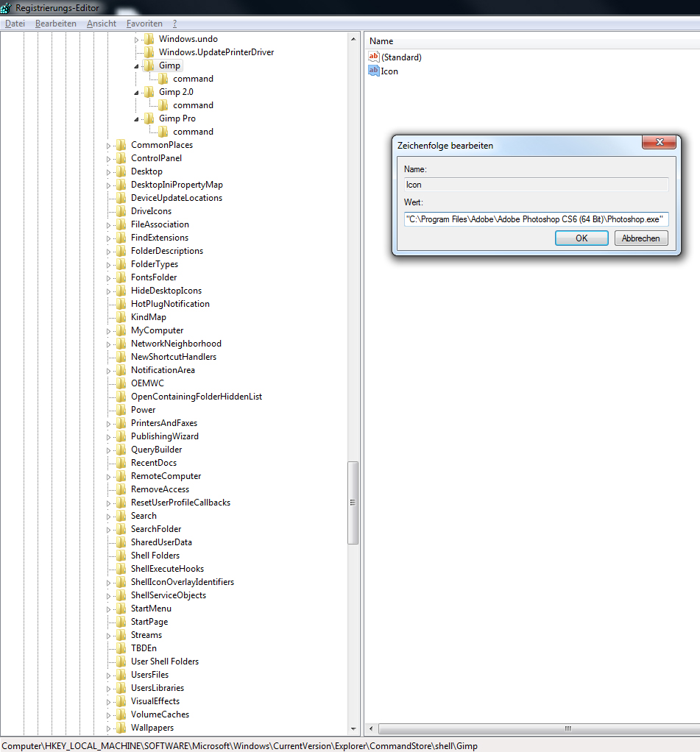Screen dimensions: 700x752
Task: Click the Power folder icon
Action: click(121, 410)
